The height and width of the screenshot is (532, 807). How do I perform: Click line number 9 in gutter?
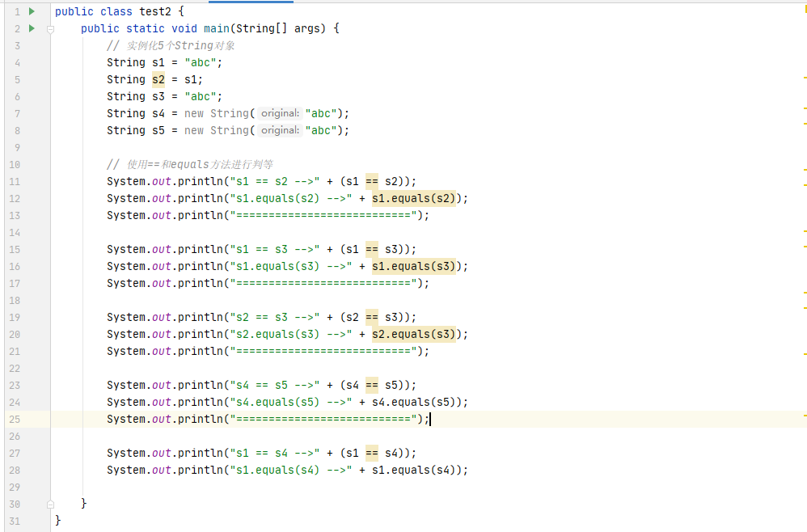pyautogui.click(x=18, y=148)
